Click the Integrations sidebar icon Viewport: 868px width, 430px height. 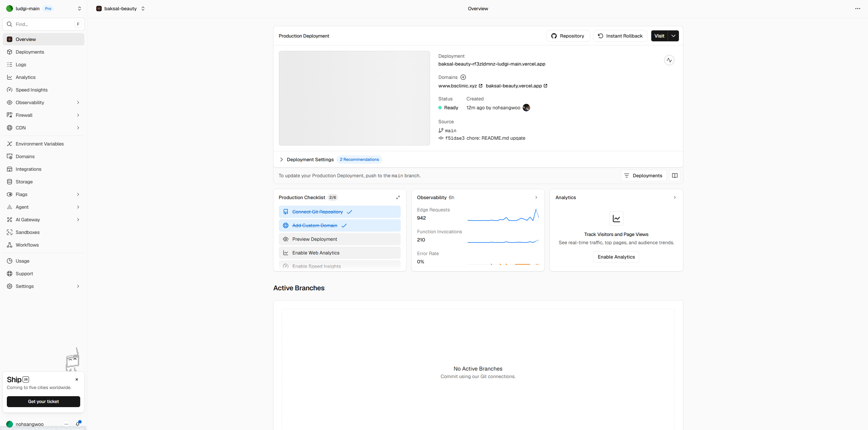tap(10, 169)
